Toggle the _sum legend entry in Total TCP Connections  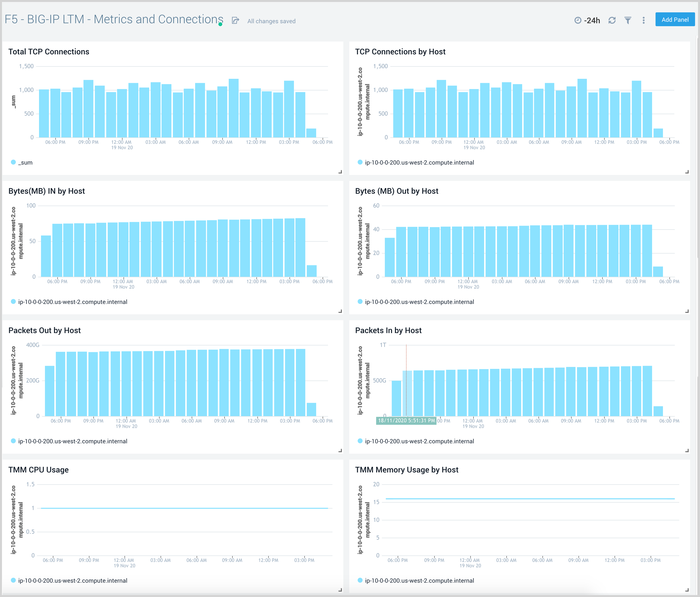tap(22, 162)
